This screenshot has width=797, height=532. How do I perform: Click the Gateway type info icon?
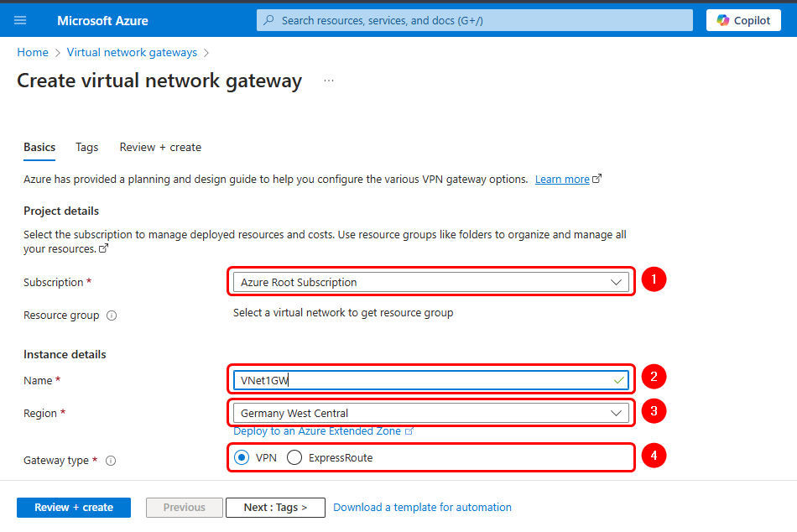coord(111,461)
